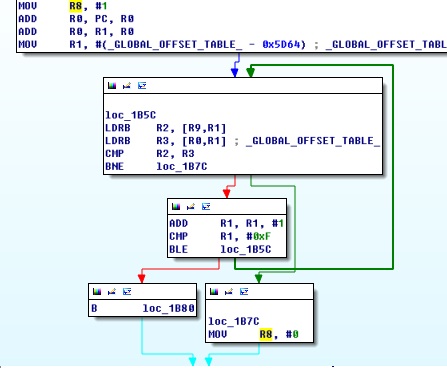
Task: Set node color via B loc_1B80 node icon
Action: (97, 292)
